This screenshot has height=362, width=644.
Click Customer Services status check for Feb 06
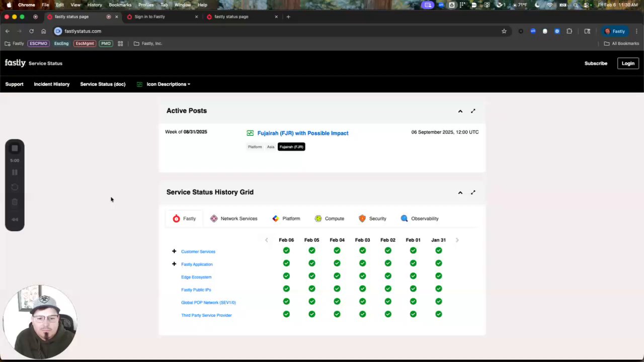(286, 250)
